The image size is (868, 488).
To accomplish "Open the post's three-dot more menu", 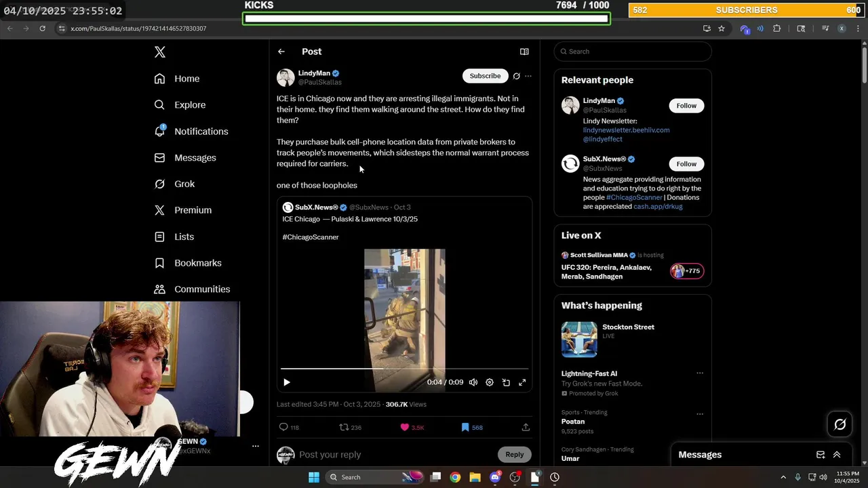I will point(528,76).
